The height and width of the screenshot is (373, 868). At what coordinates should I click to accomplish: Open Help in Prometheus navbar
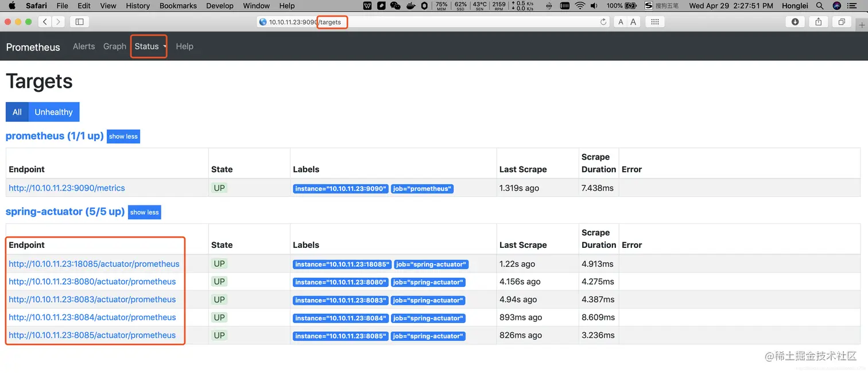tap(184, 46)
